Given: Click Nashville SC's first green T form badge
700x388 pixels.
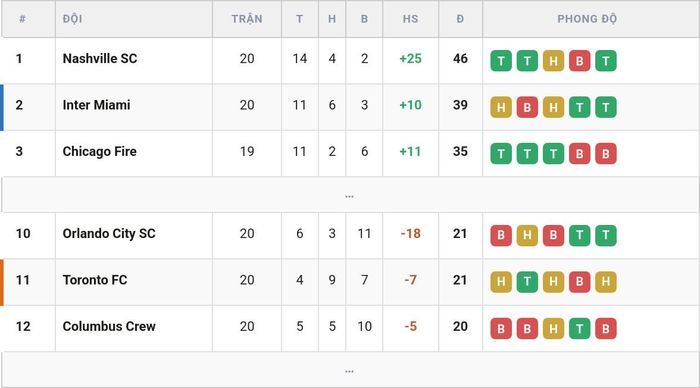Looking at the screenshot, I should (501, 61).
